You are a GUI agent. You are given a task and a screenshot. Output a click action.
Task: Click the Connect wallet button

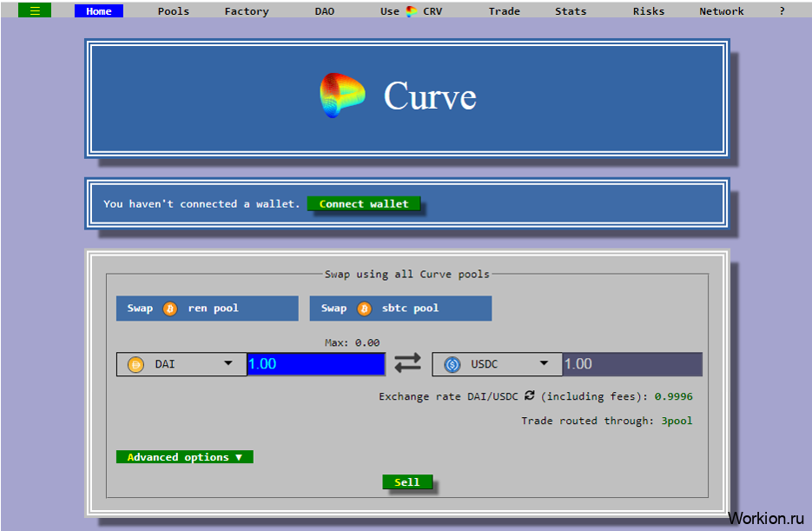[364, 203]
